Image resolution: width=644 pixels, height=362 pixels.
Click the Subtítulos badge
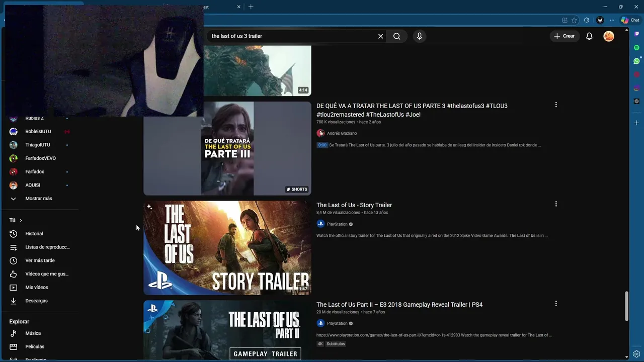(x=336, y=344)
